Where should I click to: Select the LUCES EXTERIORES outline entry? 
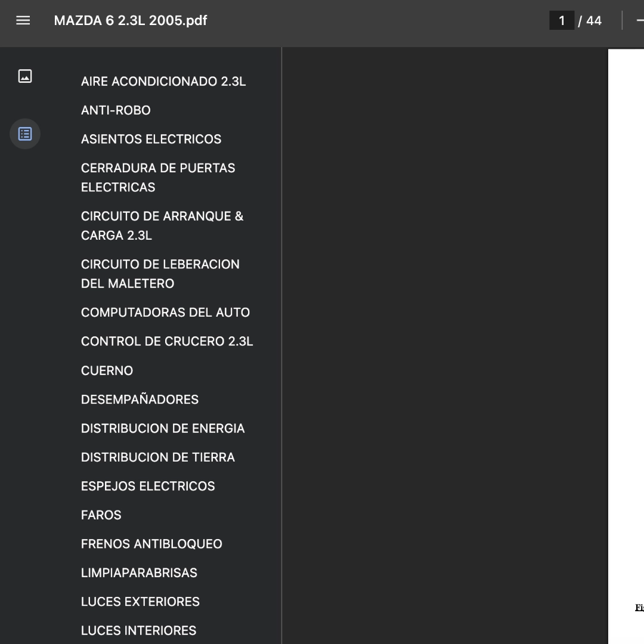coord(141,602)
